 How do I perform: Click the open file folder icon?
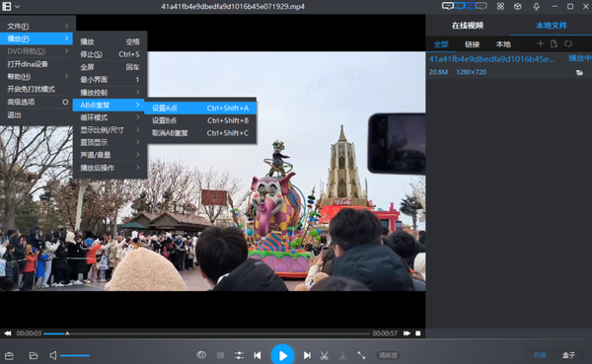(x=34, y=356)
